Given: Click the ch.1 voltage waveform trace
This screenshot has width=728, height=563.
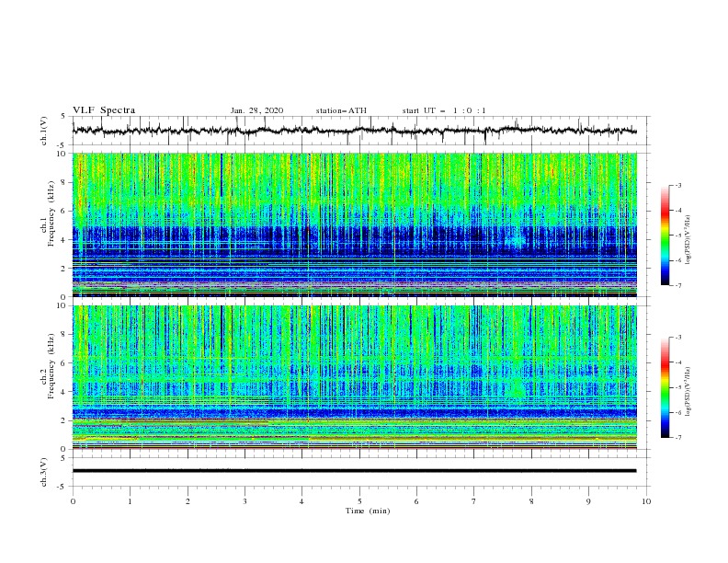Looking at the screenshot, I should click(x=354, y=131).
